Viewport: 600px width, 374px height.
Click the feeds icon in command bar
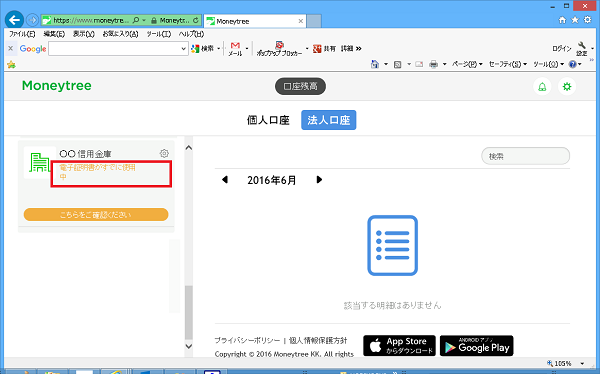click(398, 64)
